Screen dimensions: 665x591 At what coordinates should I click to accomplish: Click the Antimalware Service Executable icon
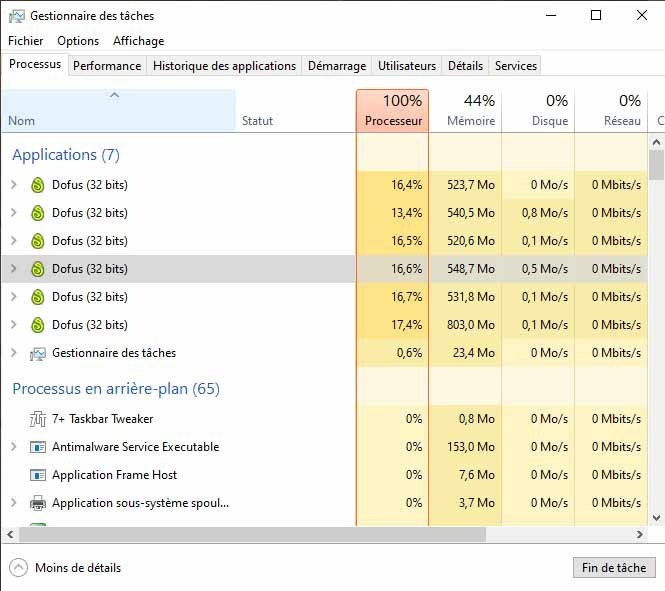point(38,447)
